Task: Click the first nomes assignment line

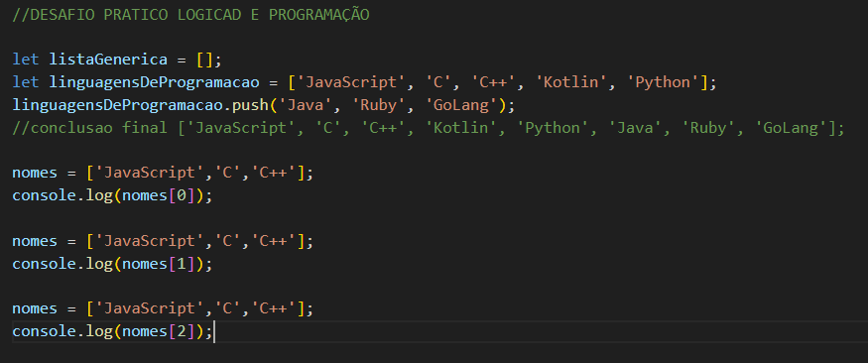Action: coord(163,174)
